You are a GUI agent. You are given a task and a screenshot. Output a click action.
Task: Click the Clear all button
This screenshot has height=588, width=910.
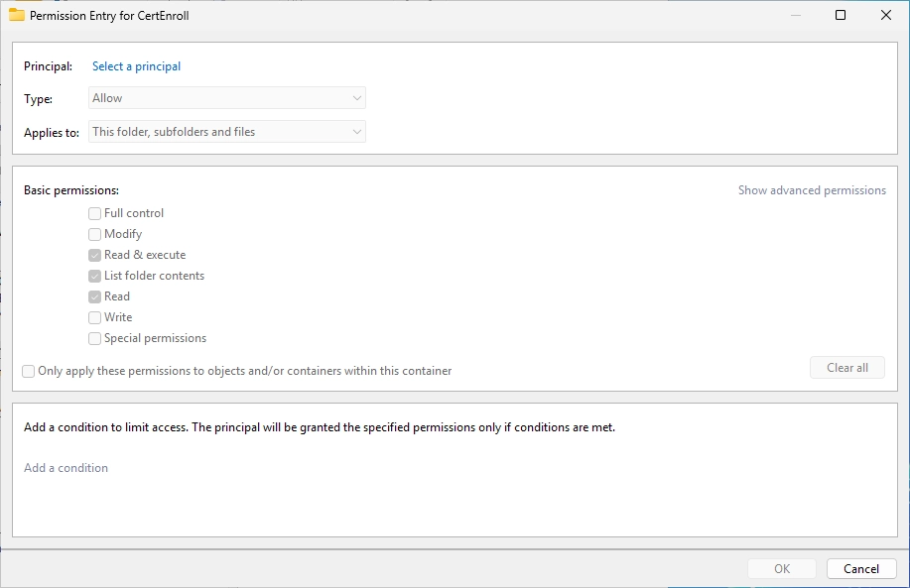(x=847, y=368)
